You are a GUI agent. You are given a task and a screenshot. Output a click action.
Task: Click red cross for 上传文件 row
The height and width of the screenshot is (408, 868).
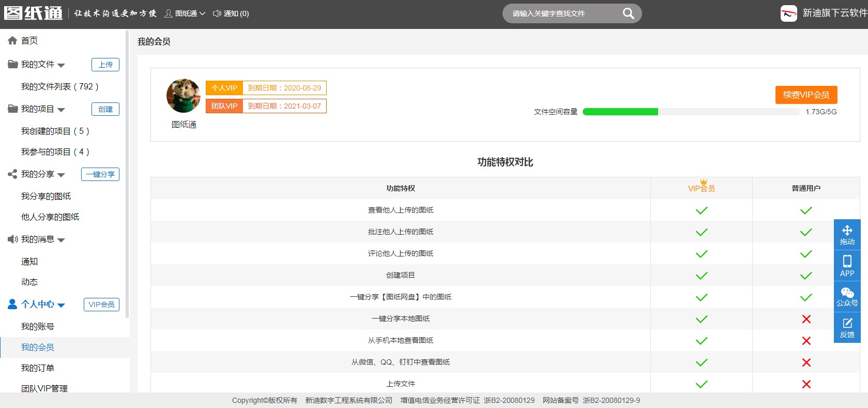[x=806, y=384]
